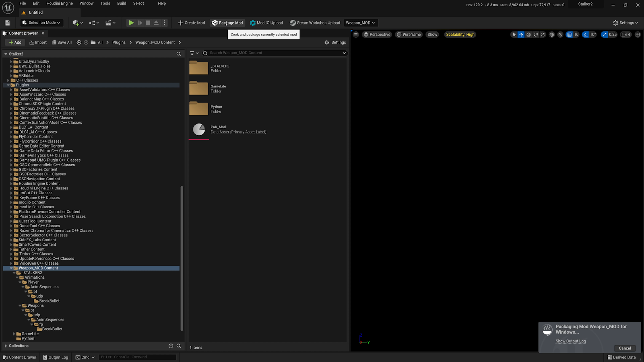
Task: Toggle scale snapping in viewport
Action: 604,35
